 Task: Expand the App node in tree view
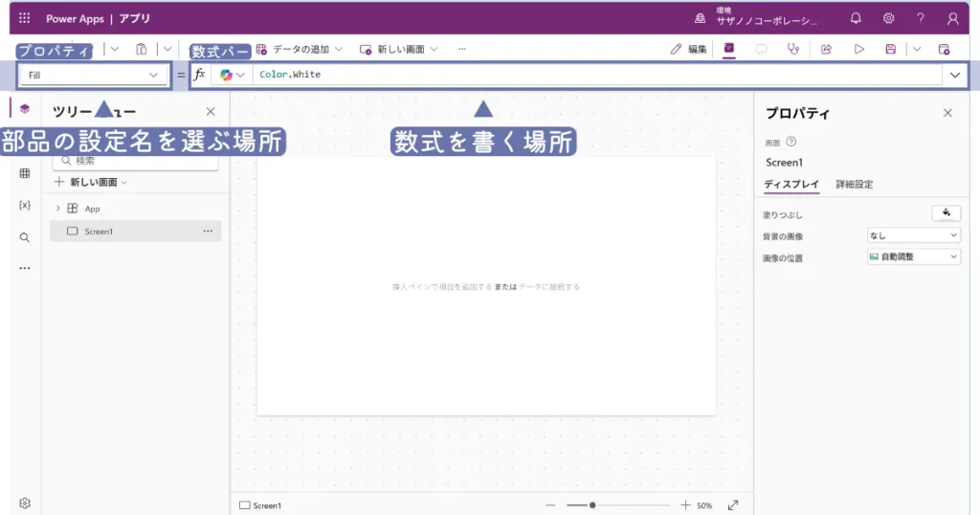click(x=58, y=208)
